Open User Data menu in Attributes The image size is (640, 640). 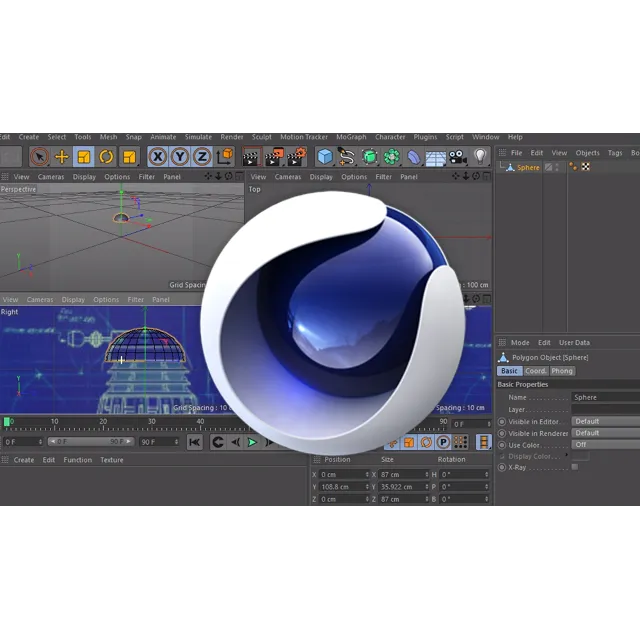tap(574, 343)
